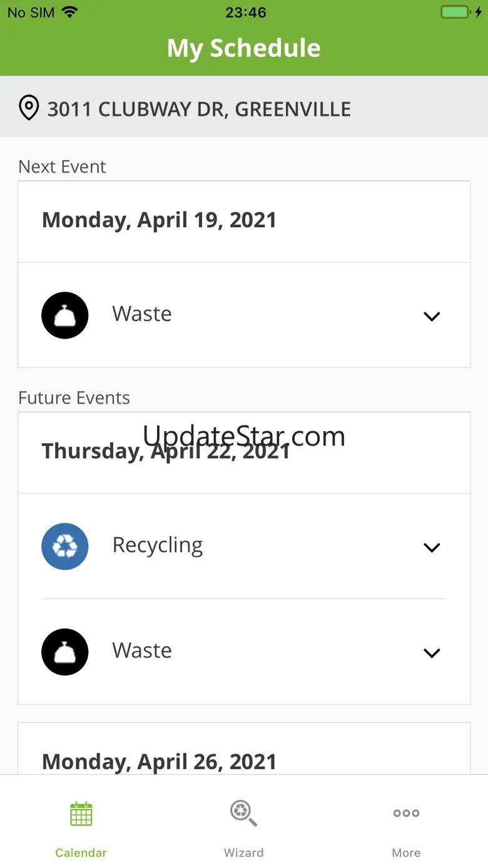Tap the black Waste icon under April 19
The height and width of the screenshot is (868, 488).
point(65,315)
